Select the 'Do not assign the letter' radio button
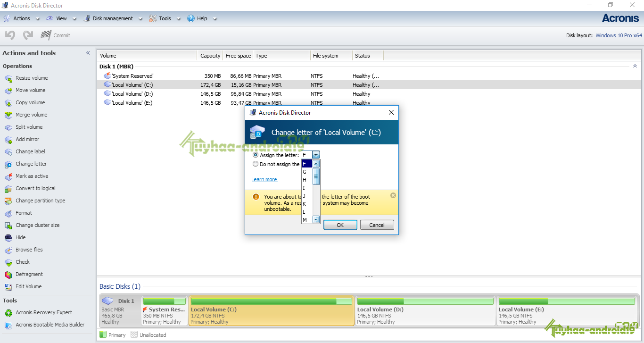This screenshot has width=644, height=343. click(x=256, y=164)
